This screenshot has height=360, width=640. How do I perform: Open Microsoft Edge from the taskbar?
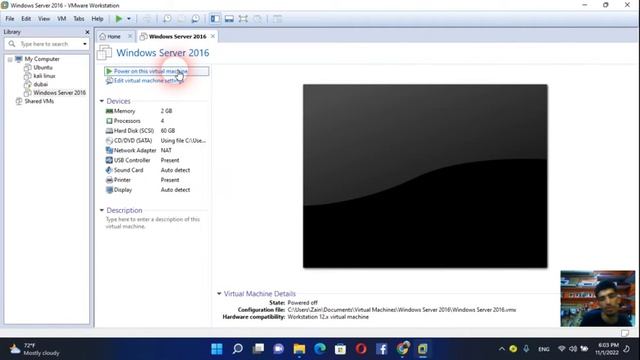320,349
